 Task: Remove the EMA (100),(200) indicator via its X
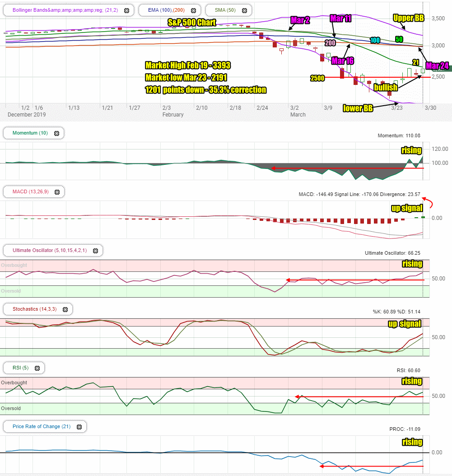click(193, 11)
